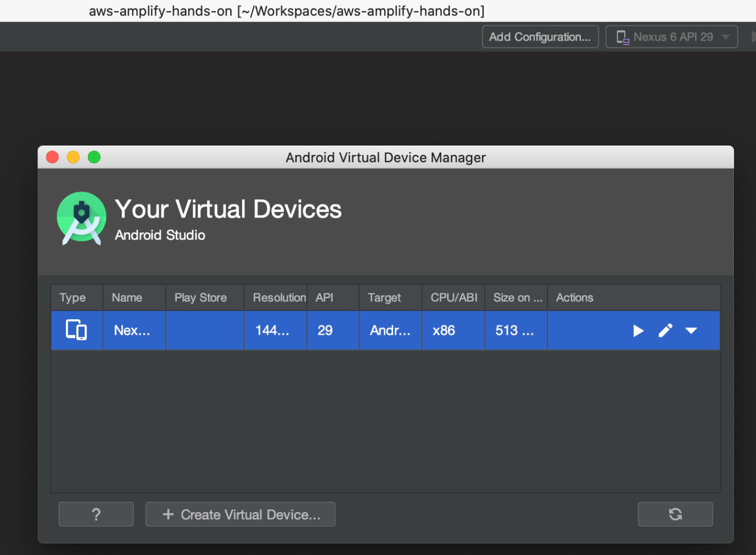This screenshot has width=756, height=555.
Task: Sort by the Size on disk column header
Action: (516, 297)
